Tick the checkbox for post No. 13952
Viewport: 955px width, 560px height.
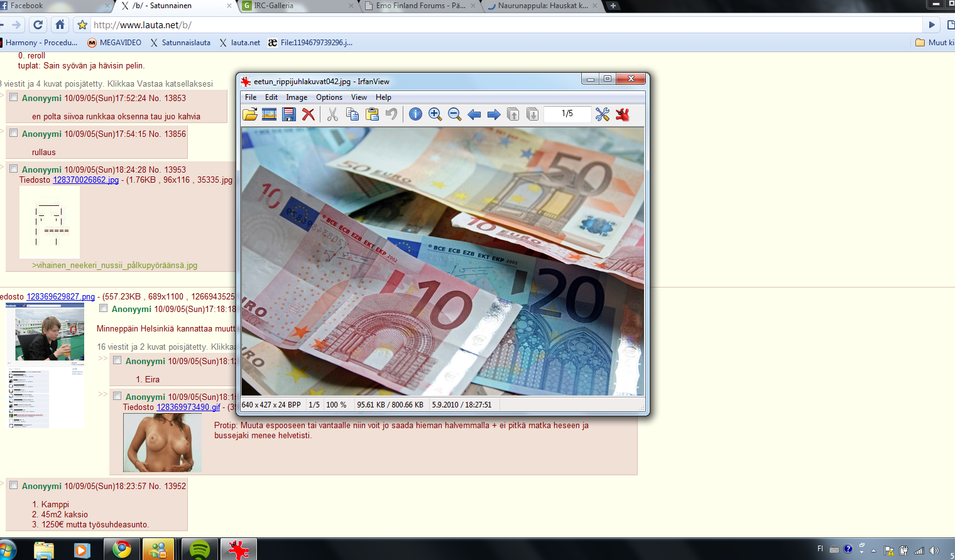pyautogui.click(x=13, y=485)
